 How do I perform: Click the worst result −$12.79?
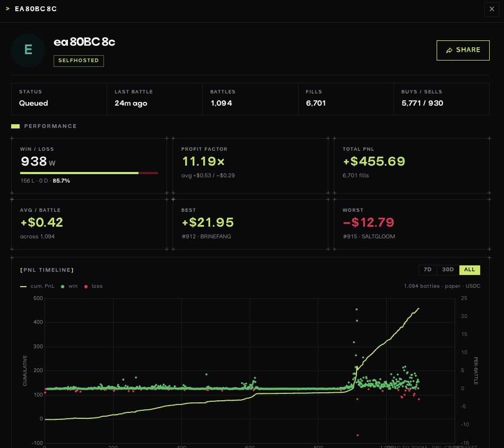pos(368,222)
